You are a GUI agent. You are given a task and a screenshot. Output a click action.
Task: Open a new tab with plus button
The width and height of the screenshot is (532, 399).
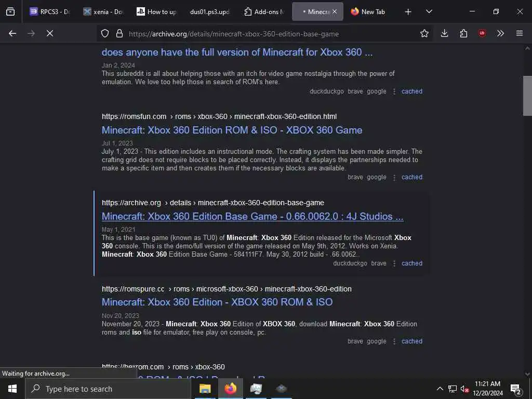(x=408, y=12)
